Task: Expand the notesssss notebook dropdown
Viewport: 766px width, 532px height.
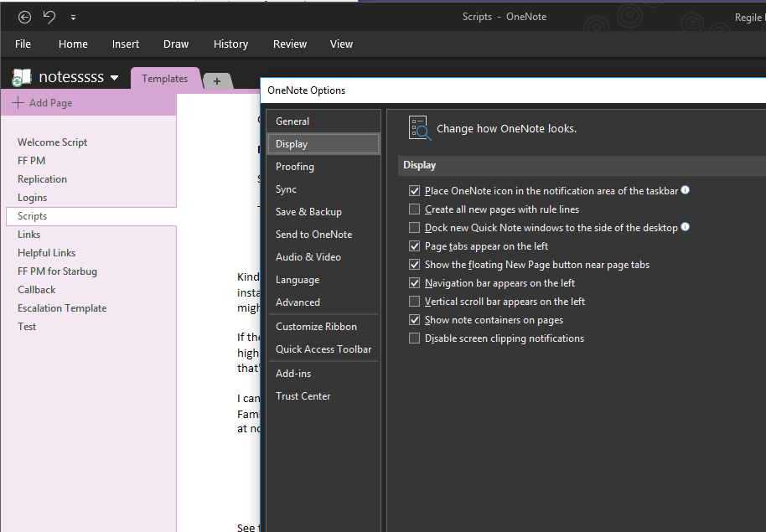Action: pyautogui.click(x=114, y=78)
